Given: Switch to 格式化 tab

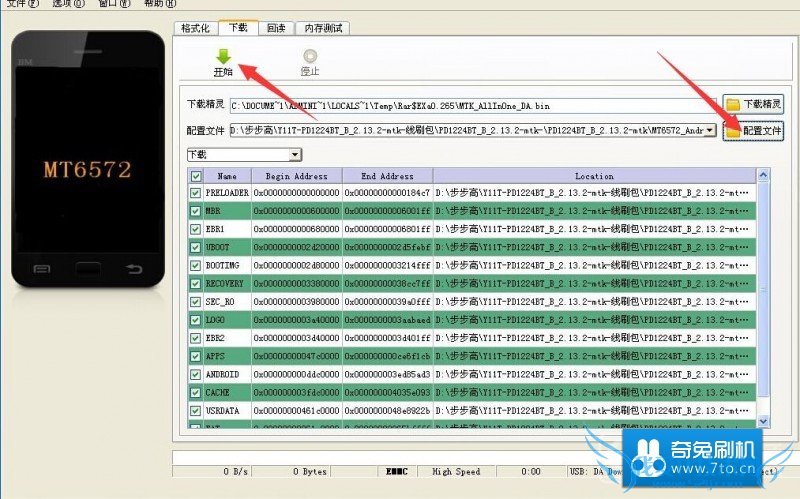Looking at the screenshot, I should pyautogui.click(x=195, y=28).
